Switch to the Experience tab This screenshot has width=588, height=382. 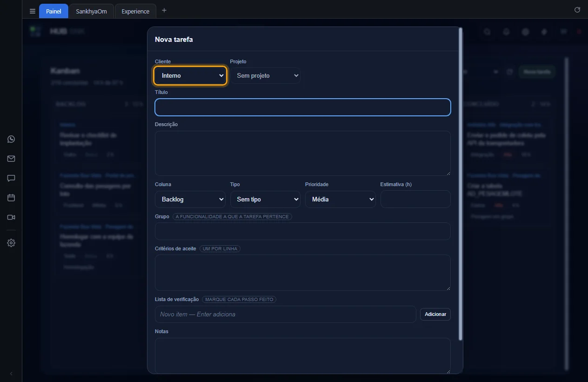pyautogui.click(x=135, y=11)
